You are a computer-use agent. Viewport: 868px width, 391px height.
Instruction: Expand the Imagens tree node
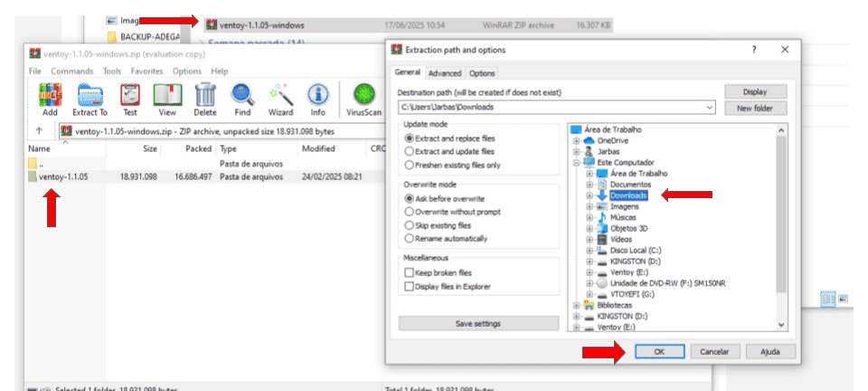coord(590,206)
